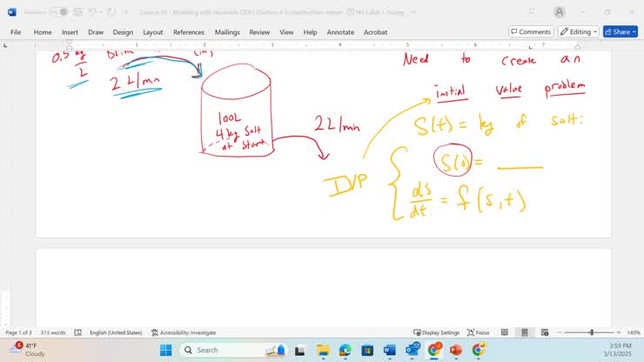Open the active Chrome window on taskbar

(x=433, y=350)
